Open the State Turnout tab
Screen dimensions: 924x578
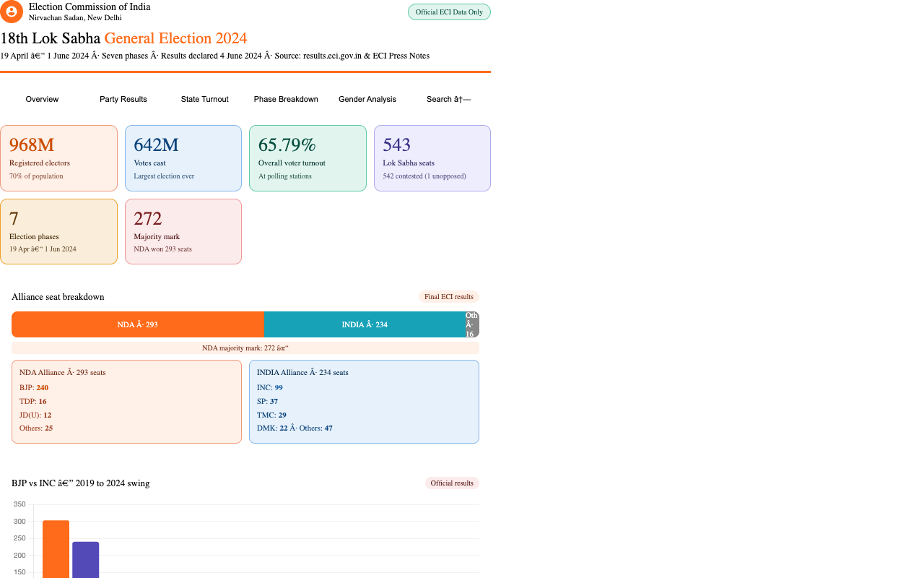pos(205,99)
